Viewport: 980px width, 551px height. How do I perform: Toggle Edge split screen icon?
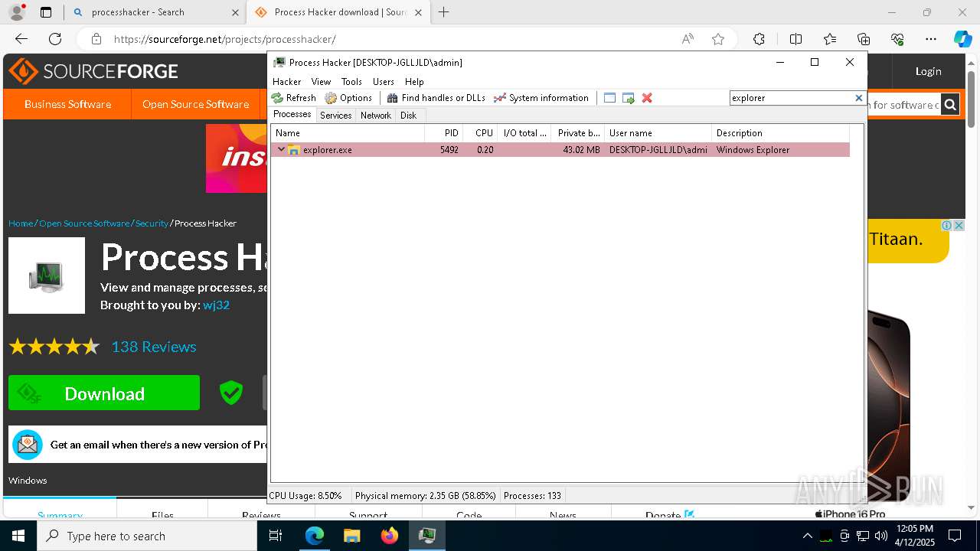coord(795,39)
